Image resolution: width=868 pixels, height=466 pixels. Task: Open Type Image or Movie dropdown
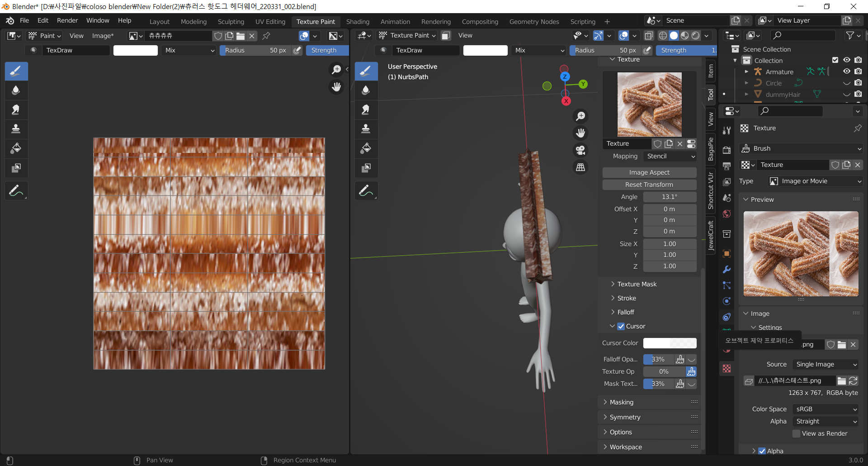pyautogui.click(x=815, y=181)
